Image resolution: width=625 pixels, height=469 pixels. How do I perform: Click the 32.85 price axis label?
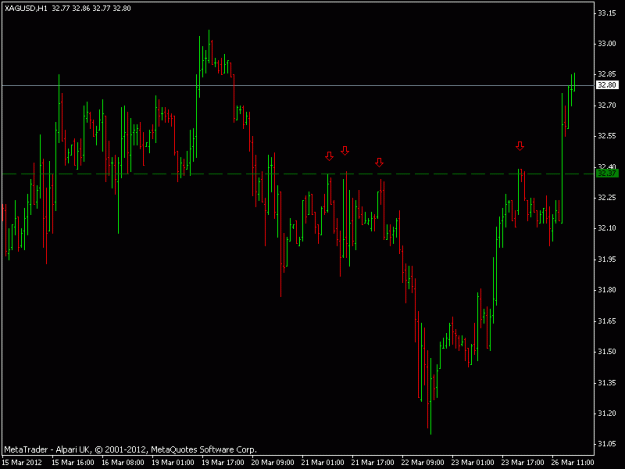tap(607, 75)
